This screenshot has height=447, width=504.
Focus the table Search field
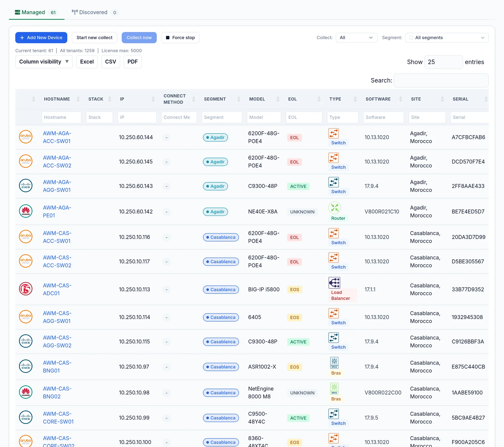click(441, 80)
